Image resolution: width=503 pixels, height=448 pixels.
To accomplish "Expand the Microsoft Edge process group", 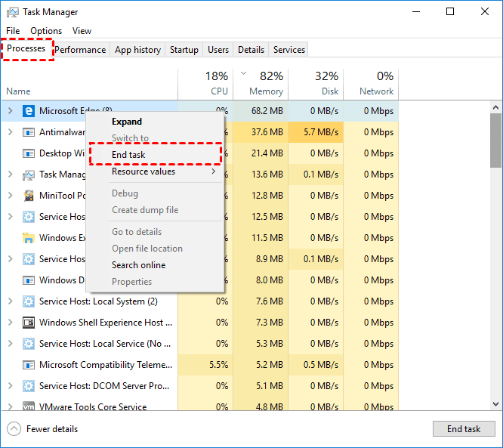I will pyautogui.click(x=11, y=111).
